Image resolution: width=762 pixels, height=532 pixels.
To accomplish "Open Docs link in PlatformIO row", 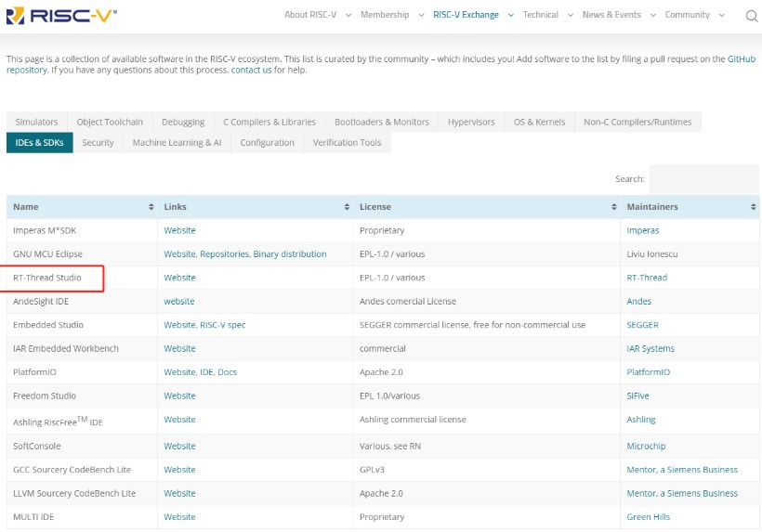I will (x=227, y=372).
